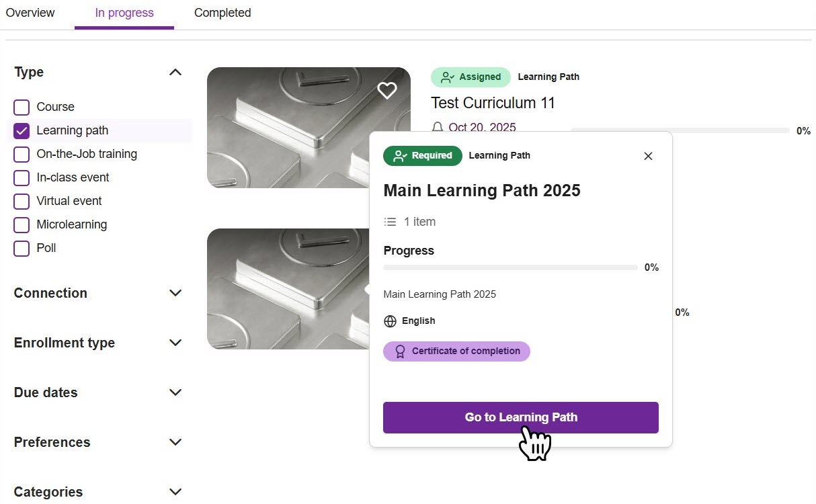Expand the Due dates filter
The width and height of the screenshot is (816, 504).
175,392
